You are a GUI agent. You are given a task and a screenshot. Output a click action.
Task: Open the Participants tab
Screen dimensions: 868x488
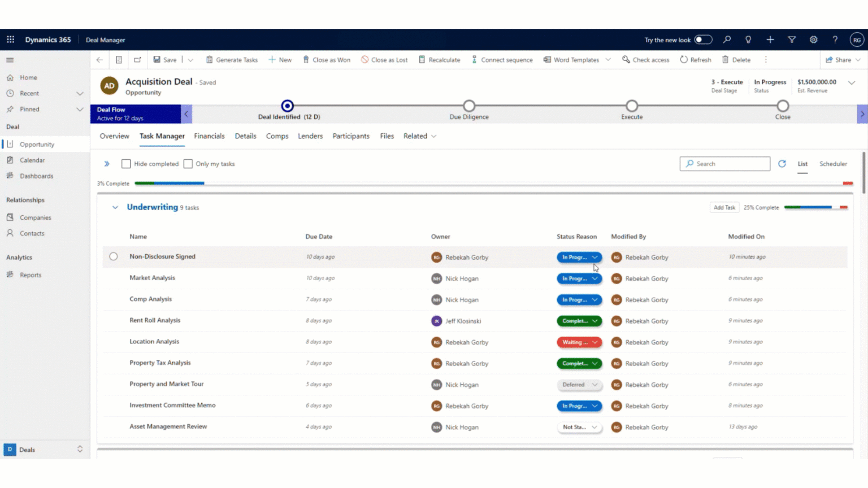(350, 136)
